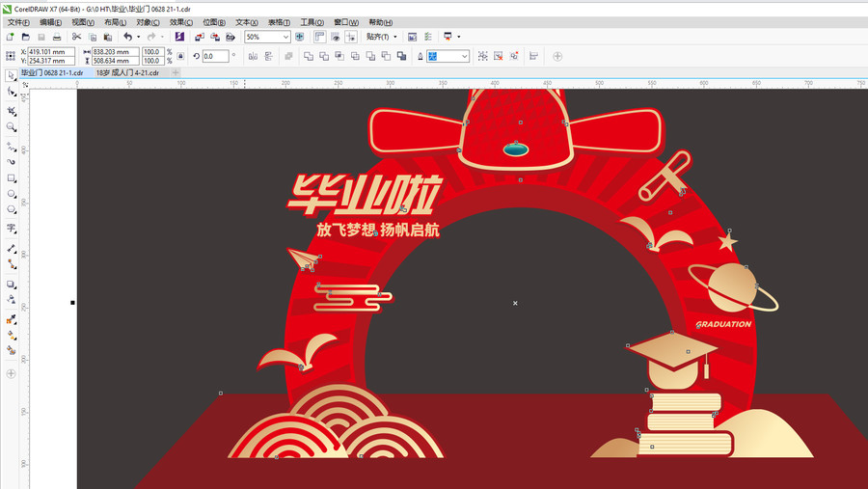Mirror selection vertically
Screen dimensions: 868x489
(x=268, y=56)
